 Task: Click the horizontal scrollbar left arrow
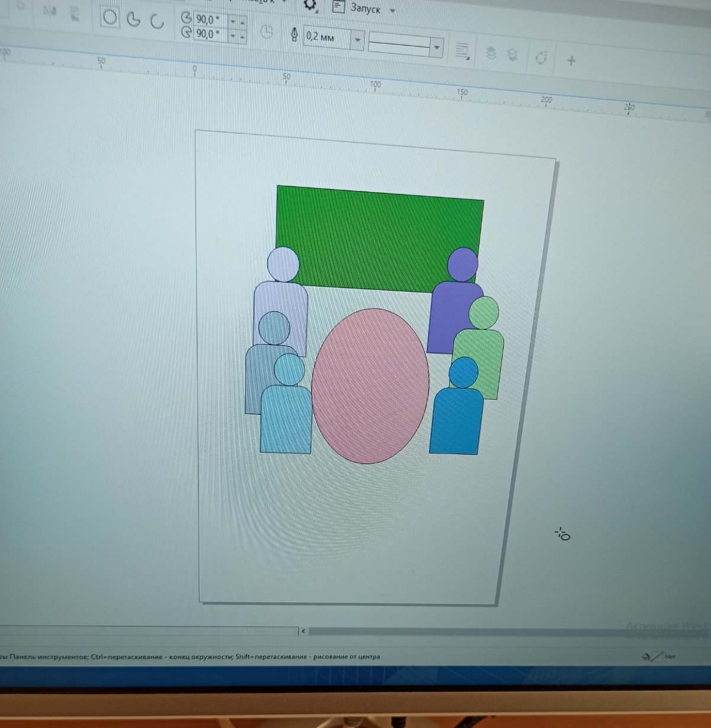tap(303, 631)
